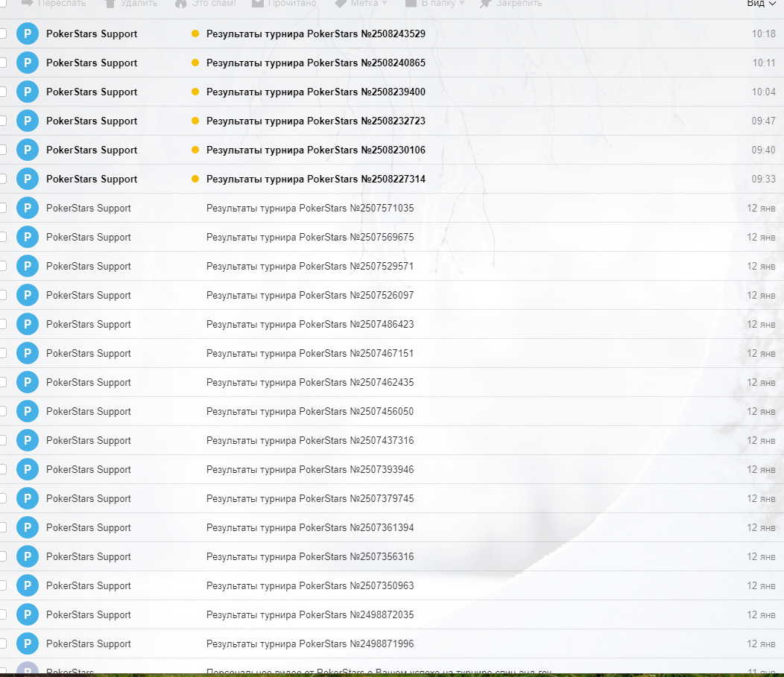Click the Это спам! button
784x677 pixels.
pos(206,4)
